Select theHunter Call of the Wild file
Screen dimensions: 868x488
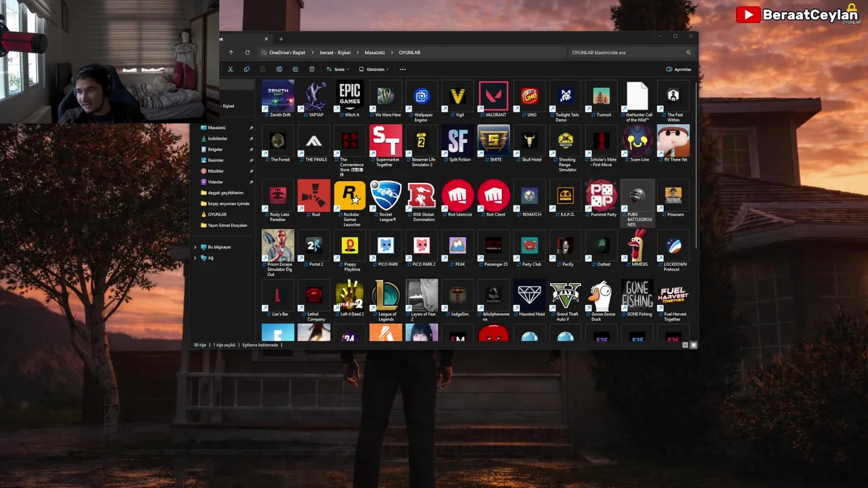click(637, 96)
